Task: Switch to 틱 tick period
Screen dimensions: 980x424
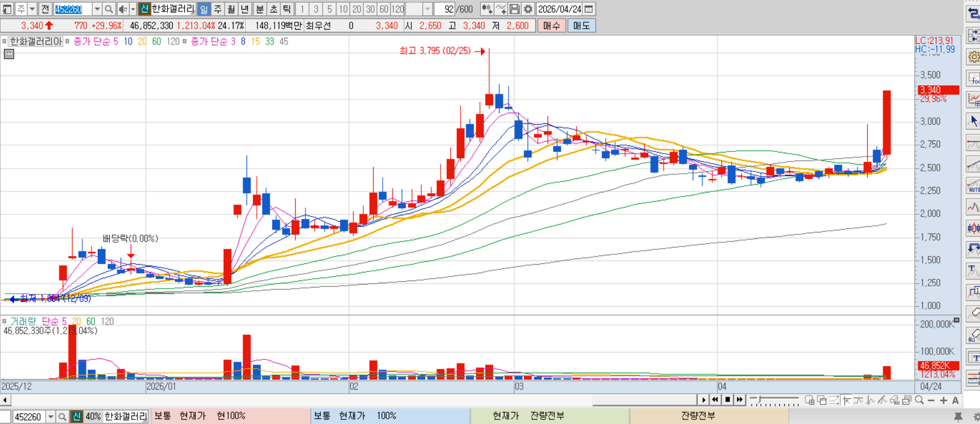Action: click(x=287, y=9)
